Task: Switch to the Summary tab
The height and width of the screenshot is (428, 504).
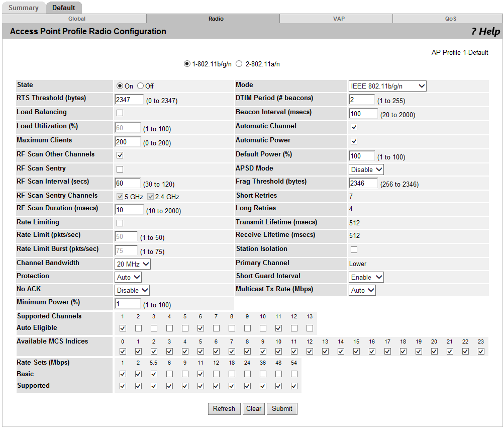Action: (24, 8)
